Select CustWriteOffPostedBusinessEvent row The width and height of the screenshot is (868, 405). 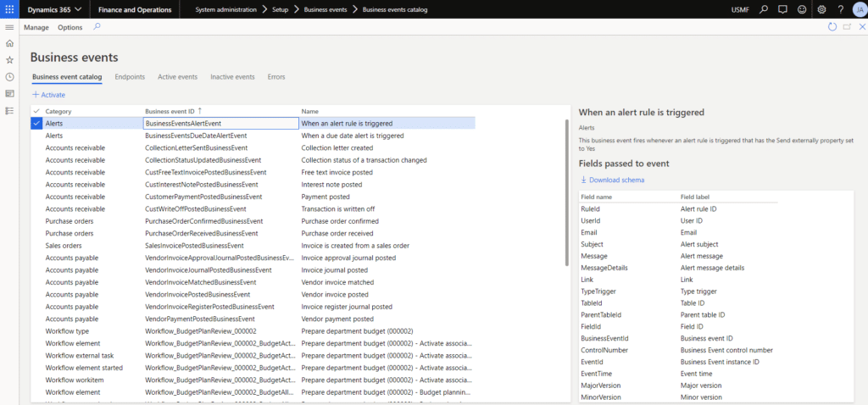point(253,208)
